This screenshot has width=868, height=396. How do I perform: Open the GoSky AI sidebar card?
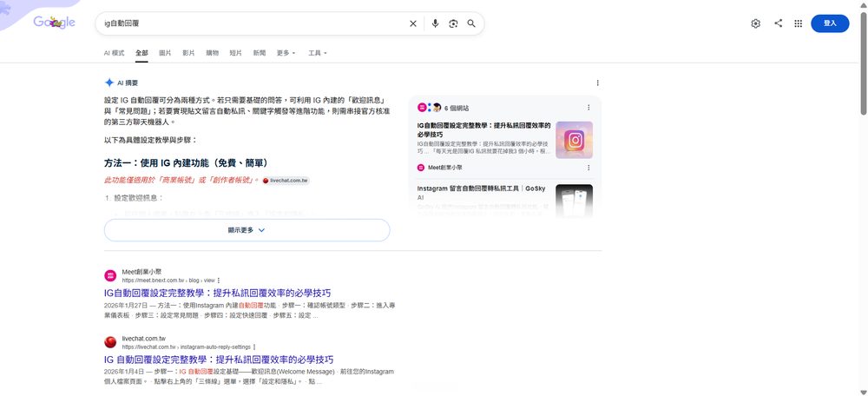481,193
